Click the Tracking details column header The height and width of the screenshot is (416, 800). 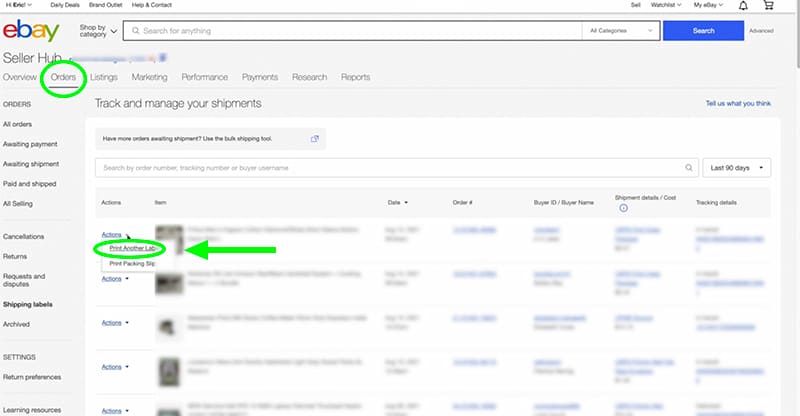tap(716, 203)
